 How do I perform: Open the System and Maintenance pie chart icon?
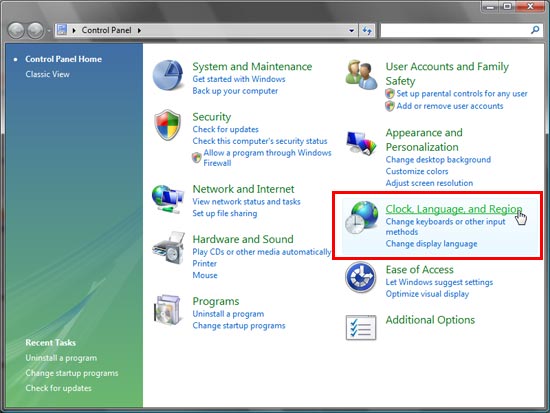point(168,75)
